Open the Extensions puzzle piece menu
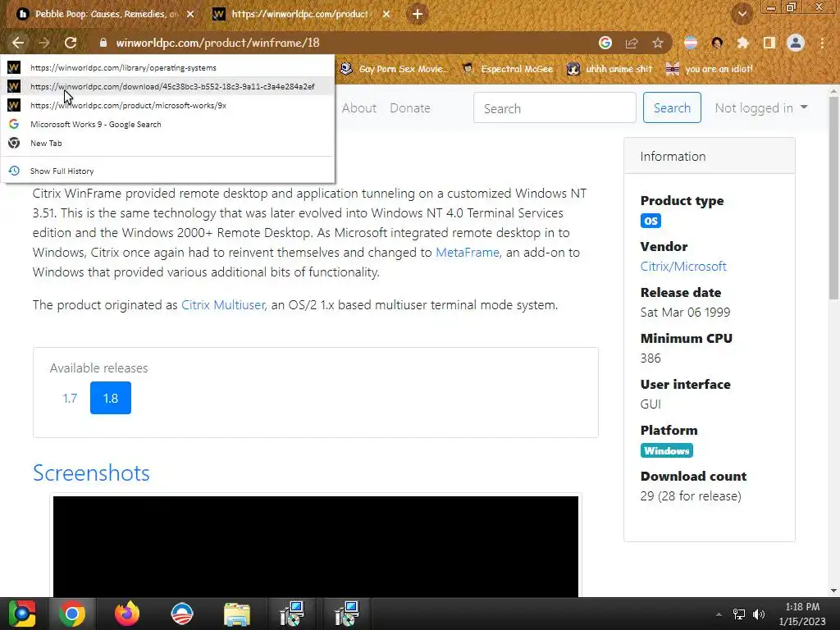The width and height of the screenshot is (840, 630). [x=742, y=43]
